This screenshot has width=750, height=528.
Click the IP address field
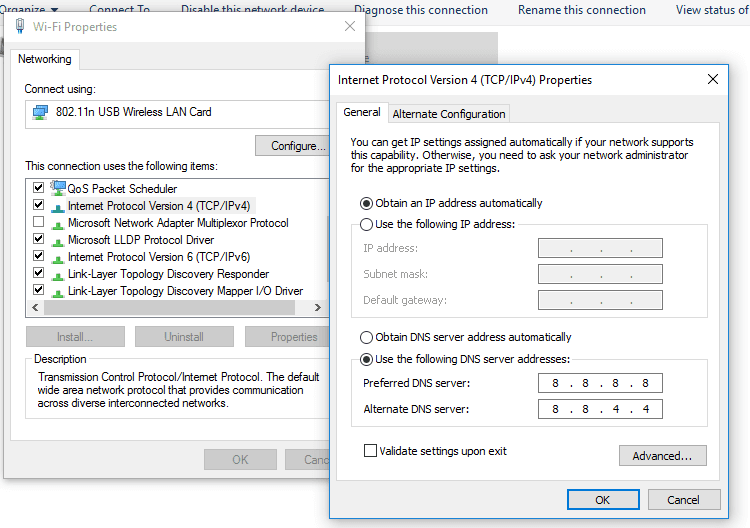(600, 248)
